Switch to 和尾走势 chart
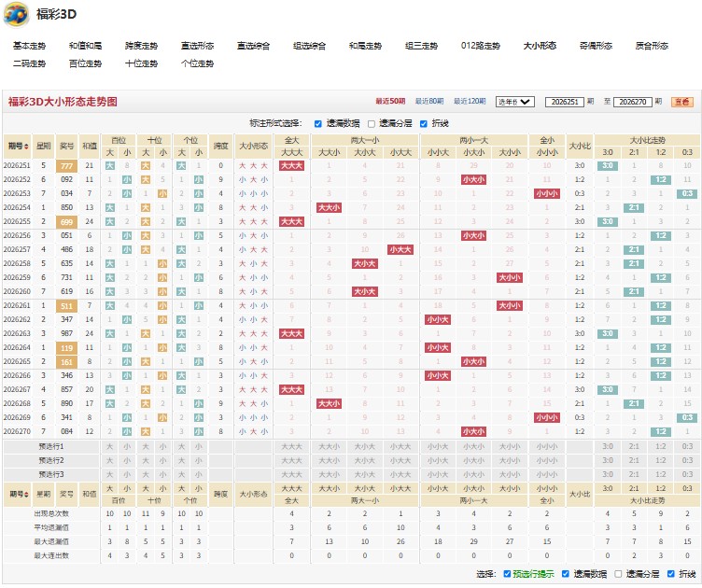 coord(365,46)
